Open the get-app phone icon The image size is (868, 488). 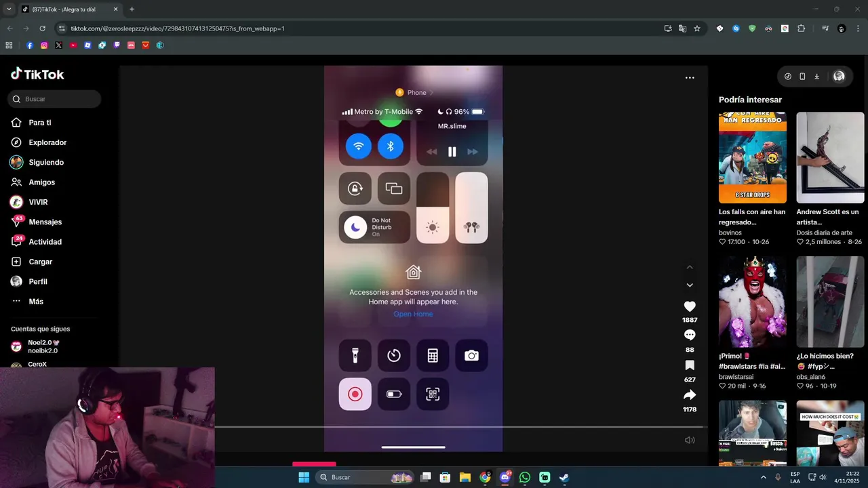point(802,77)
